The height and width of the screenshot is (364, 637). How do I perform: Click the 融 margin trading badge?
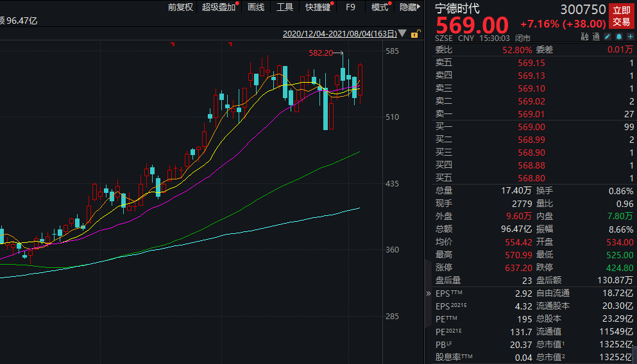tap(585, 37)
